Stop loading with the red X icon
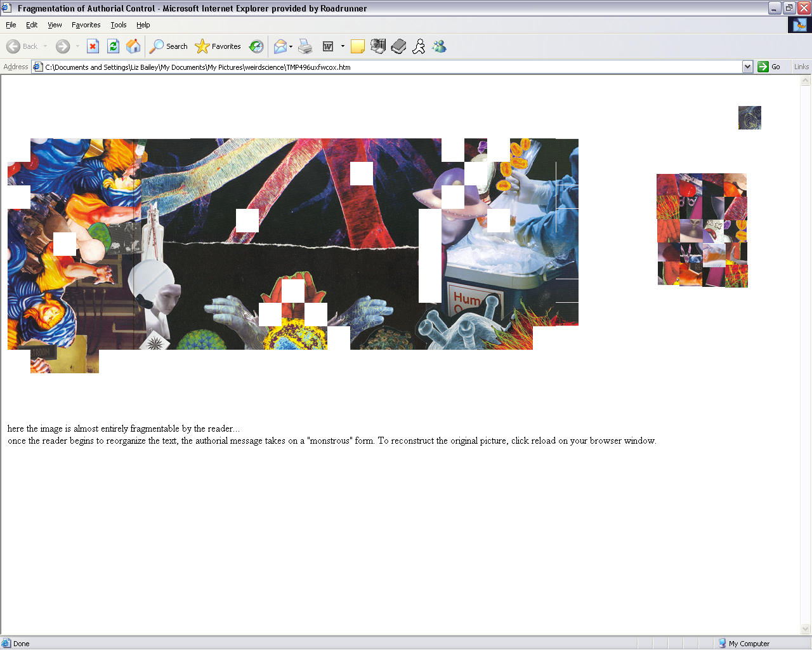The image size is (812, 650). click(x=93, y=46)
